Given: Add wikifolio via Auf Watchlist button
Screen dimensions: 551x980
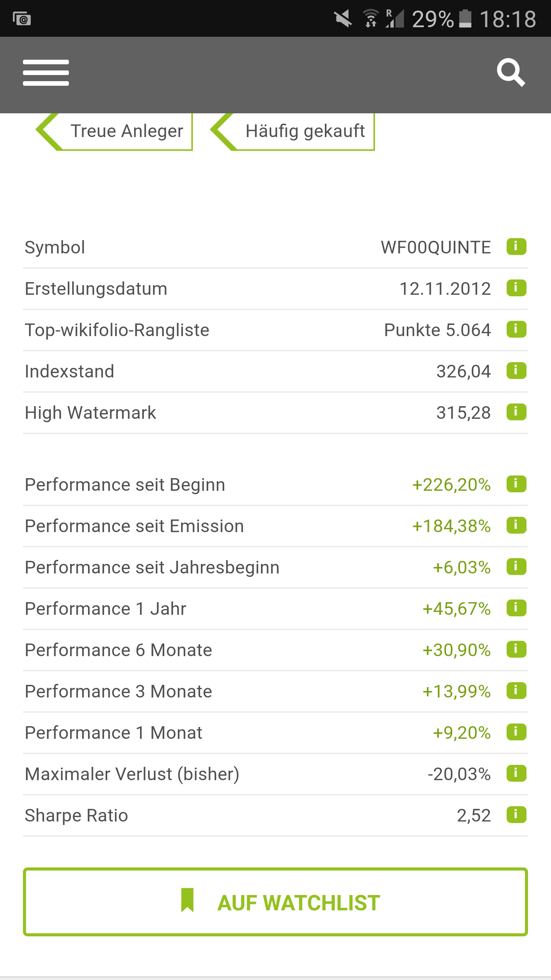Looking at the screenshot, I should pyautogui.click(x=275, y=902).
